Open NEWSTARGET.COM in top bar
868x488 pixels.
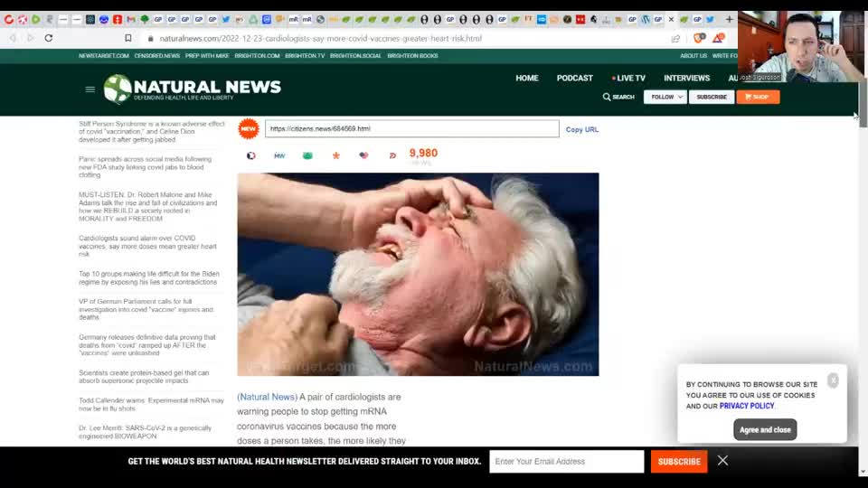point(103,56)
